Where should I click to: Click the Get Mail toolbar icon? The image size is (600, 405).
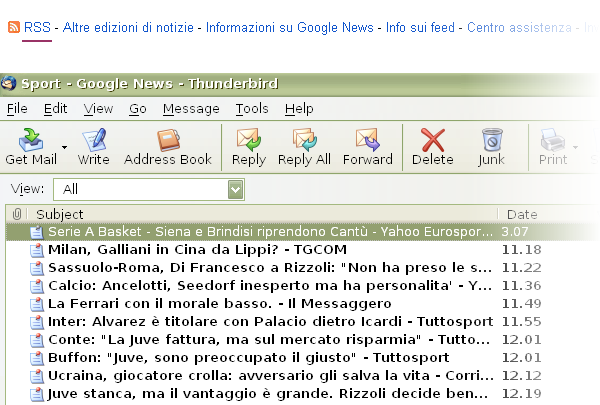(31, 139)
